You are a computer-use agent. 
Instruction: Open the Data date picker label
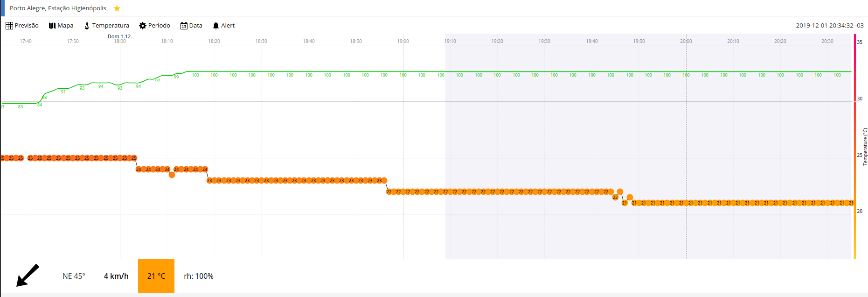pyautogui.click(x=196, y=26)
